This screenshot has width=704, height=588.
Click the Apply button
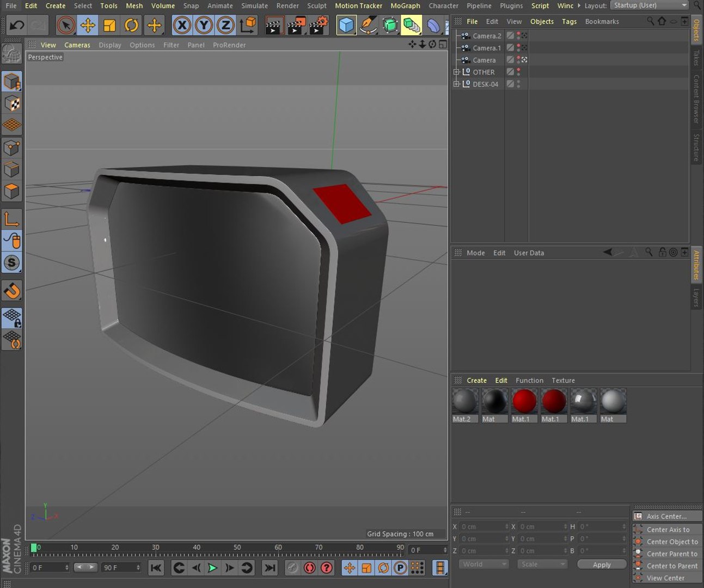click(602, 565)
